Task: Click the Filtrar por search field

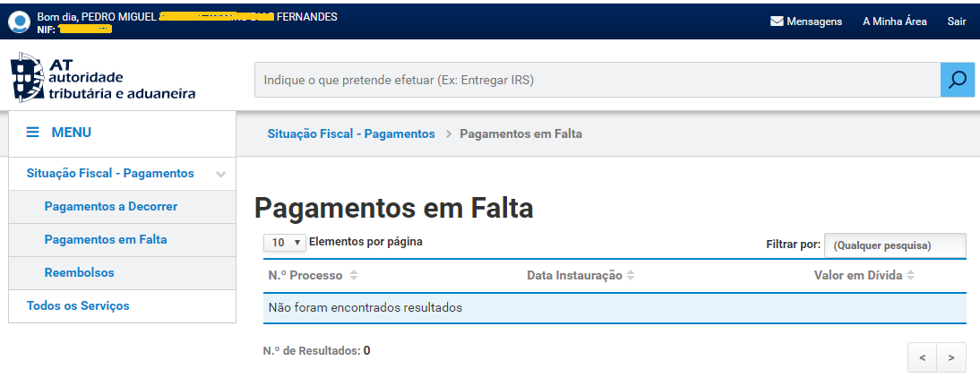Action: click(894, 245)
